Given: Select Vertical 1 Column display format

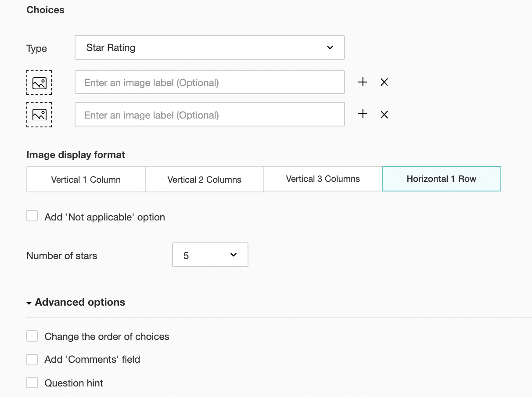Looking at the screenshot, I should coord(86,179).
